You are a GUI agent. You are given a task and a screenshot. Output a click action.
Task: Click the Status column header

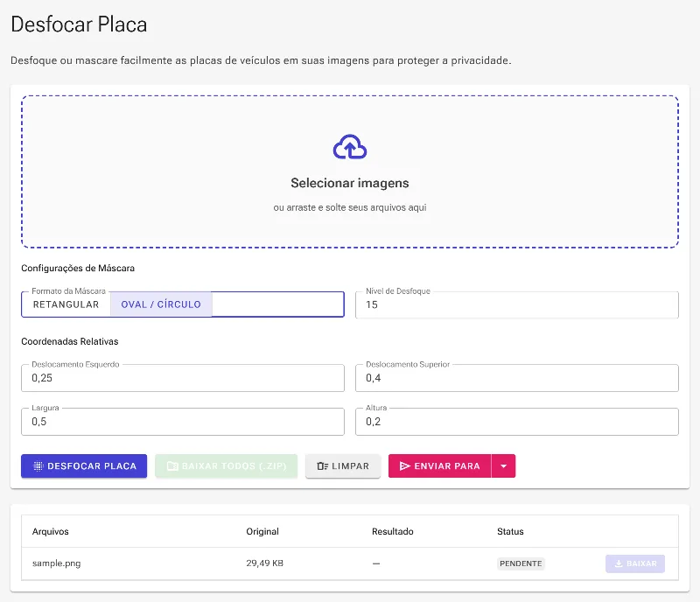(x=510, y=531)
